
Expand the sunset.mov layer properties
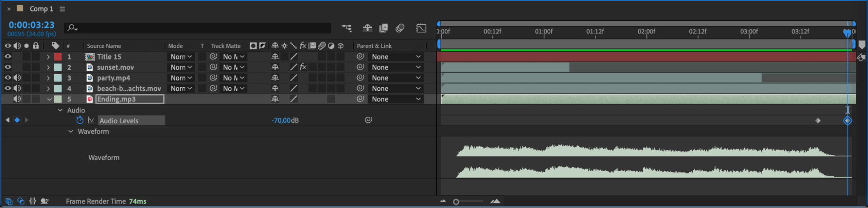pos(48,67)
